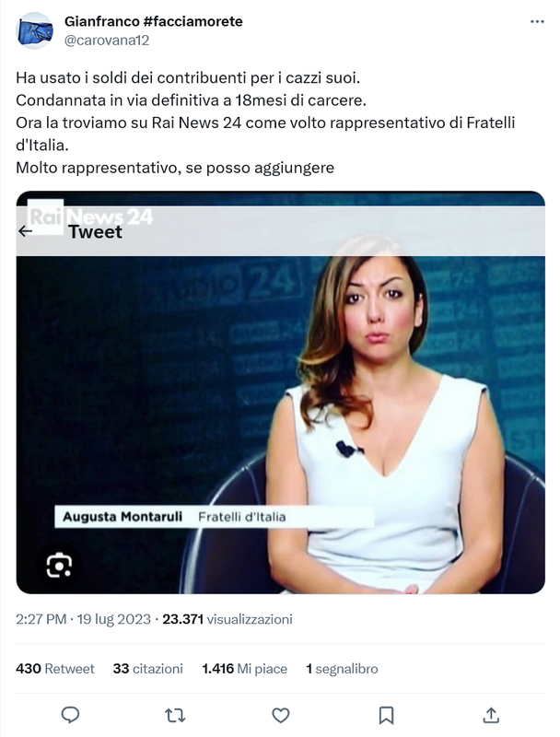Open the @carovana12 handle link
Screen dimensions: 560x737
(x=107, y=40)
